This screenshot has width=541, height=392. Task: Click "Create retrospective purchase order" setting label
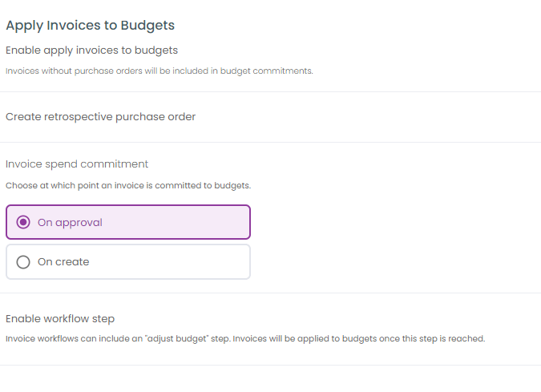coord(101,116)
